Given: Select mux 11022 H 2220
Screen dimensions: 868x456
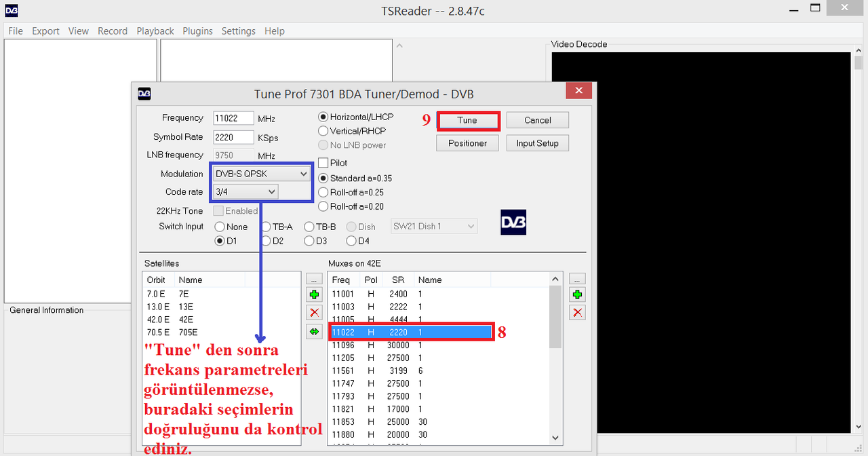Looking at the screenshot, I should [x=411, y=332].
